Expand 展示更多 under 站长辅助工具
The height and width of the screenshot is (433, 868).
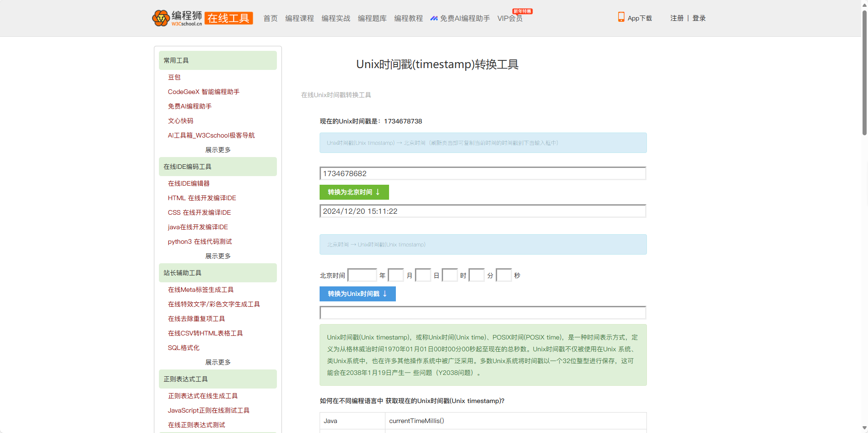(x=218, y=362)
